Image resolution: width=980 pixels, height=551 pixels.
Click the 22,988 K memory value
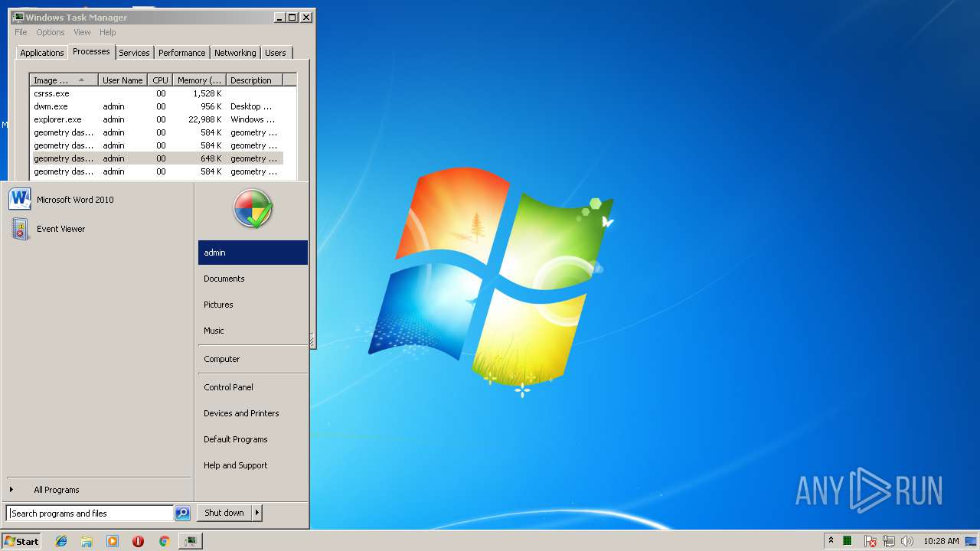pyautogui.click(x=204, y=119)
